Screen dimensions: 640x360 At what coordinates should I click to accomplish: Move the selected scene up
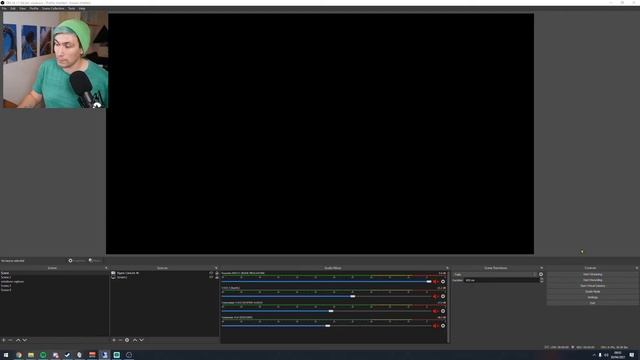pyautogui.click(x=18, y=340)
